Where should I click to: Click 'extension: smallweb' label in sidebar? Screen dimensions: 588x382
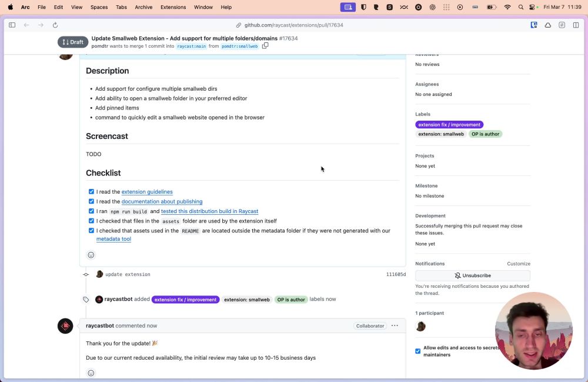tap(441, 134)
